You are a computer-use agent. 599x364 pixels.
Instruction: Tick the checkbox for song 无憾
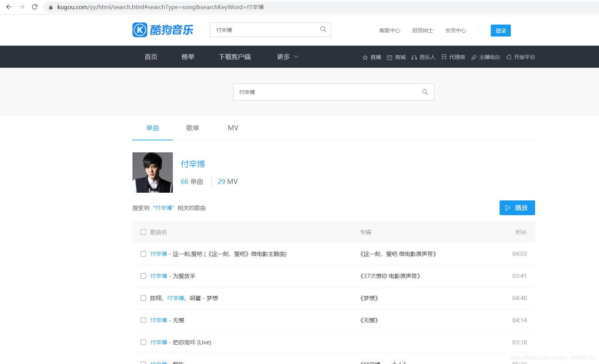[143, 320]
